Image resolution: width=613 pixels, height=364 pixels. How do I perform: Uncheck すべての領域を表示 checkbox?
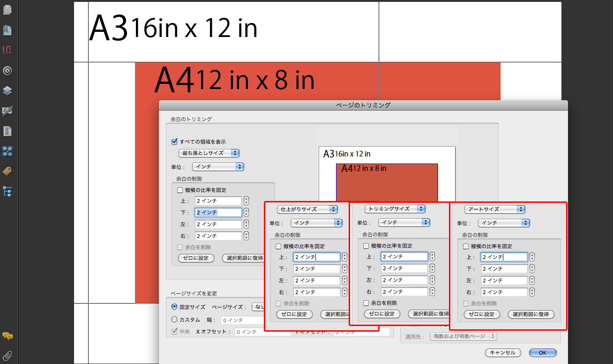pyautogui.click(x=175, y=141)
